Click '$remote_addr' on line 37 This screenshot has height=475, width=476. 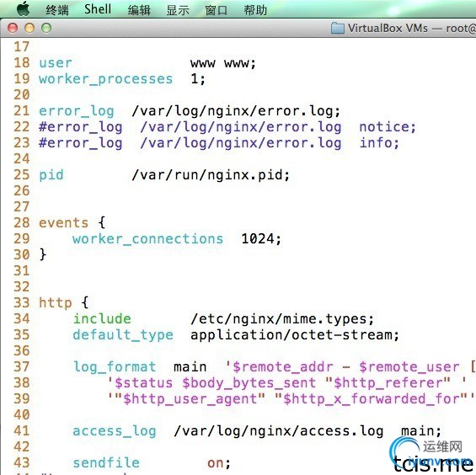coord(282,367)
